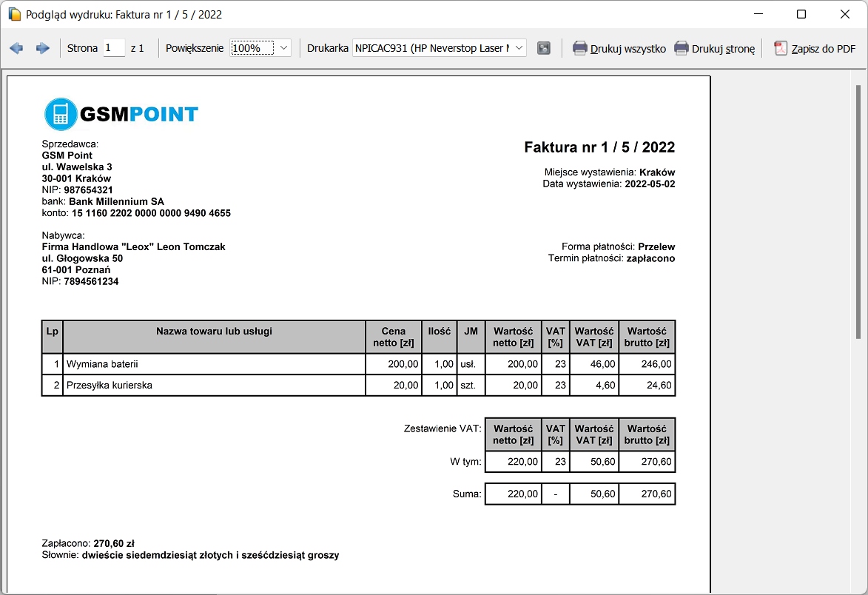The image size is (868, 595).
Task: Click the Strona page number field
Action: (114, 48)
